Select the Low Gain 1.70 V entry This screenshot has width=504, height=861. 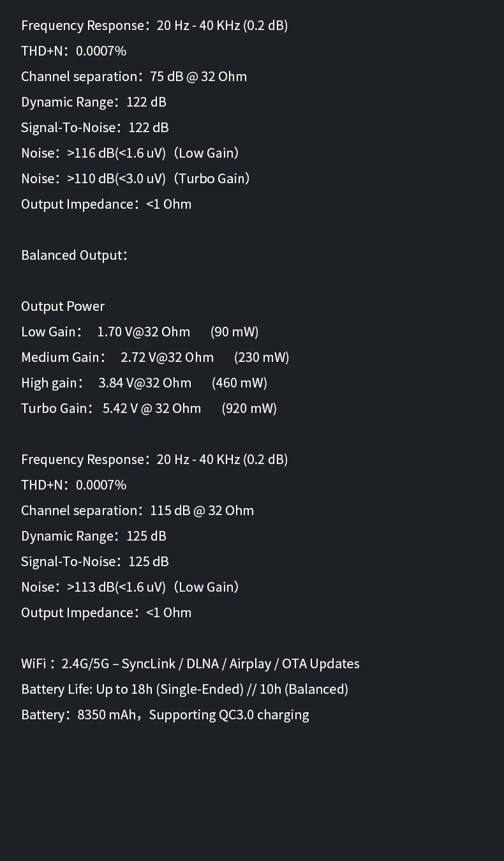tap(106, 332)
